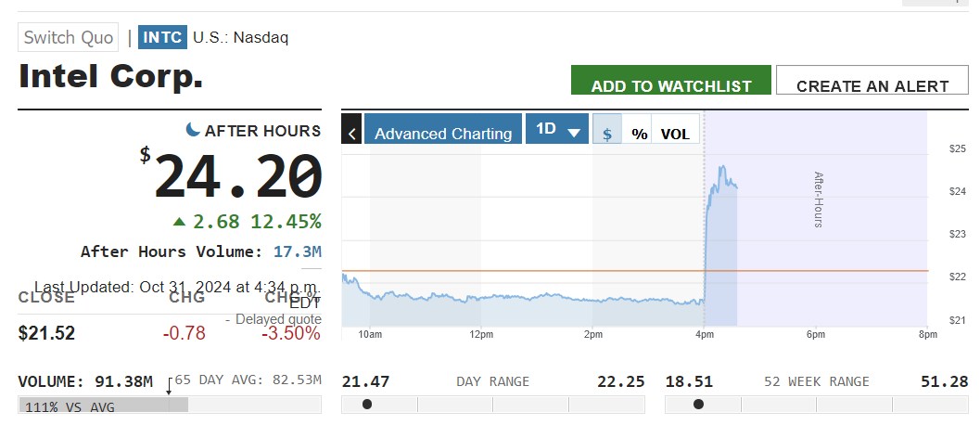The height and width of the screenshot is (425, 980).
Task: Click the green up-triangle change indicator
Action: click(179, 222)
